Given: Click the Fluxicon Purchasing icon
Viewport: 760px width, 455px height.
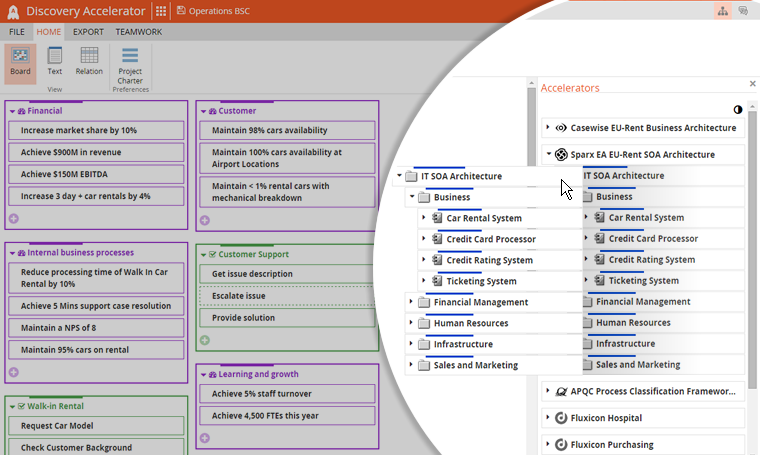Looking at the screenshot, I should pos(561,445).
